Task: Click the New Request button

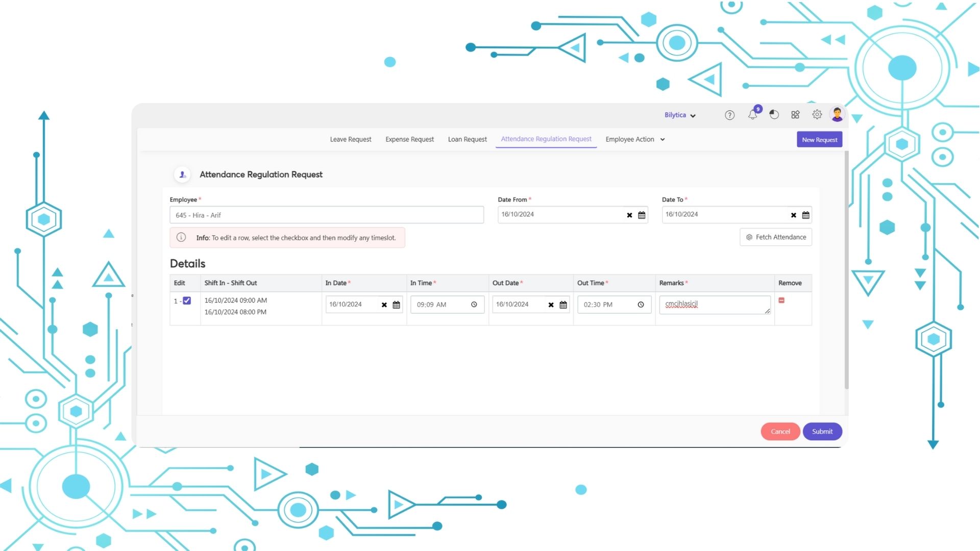Action: (819, 139)
